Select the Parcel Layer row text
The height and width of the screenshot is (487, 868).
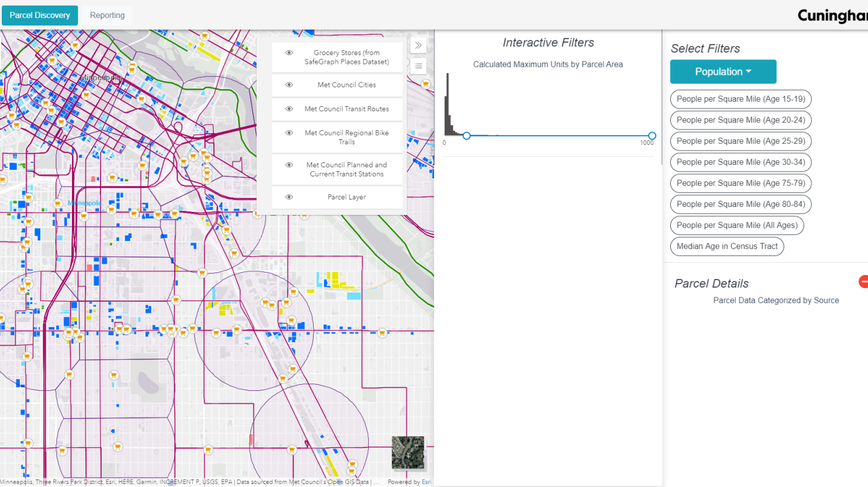pos(347,197)
